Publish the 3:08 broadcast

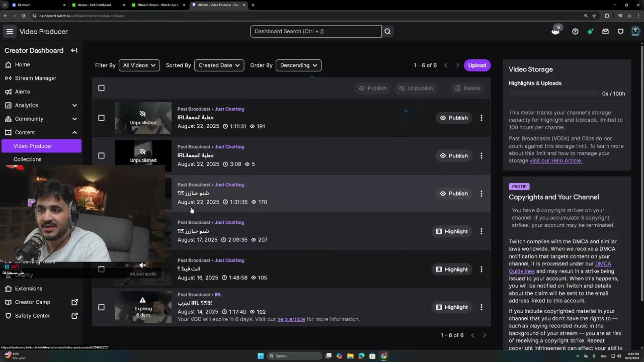454,155
